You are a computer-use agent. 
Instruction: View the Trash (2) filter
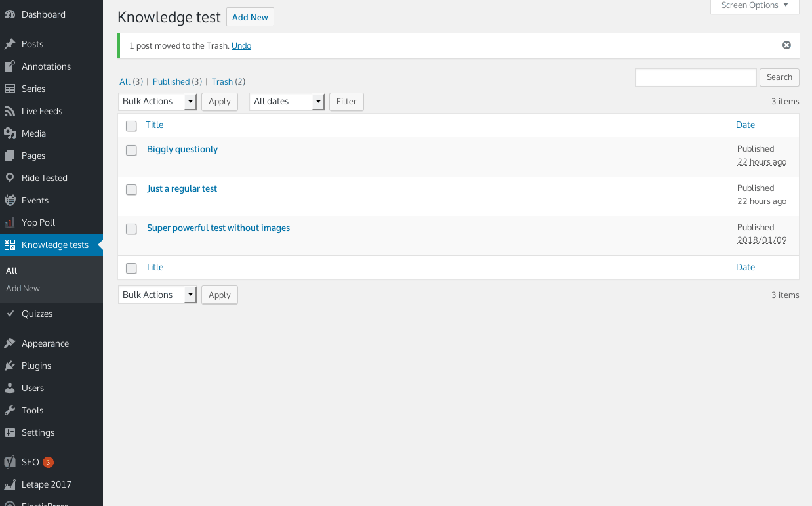pos(228,82)
